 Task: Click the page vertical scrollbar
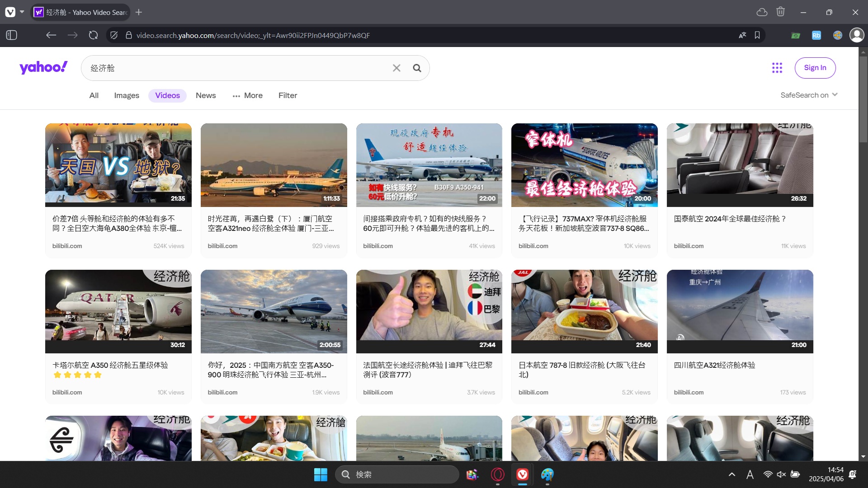[863, 99]
